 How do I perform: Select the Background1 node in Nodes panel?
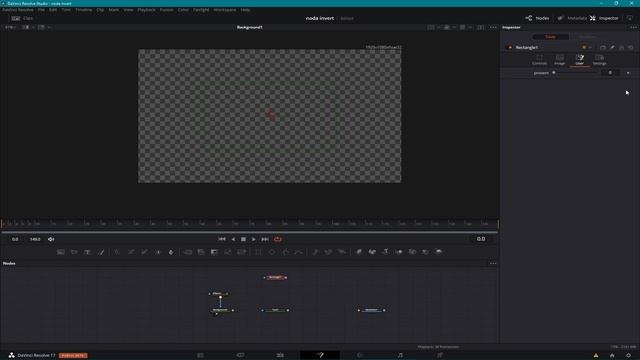coord(221,310)
